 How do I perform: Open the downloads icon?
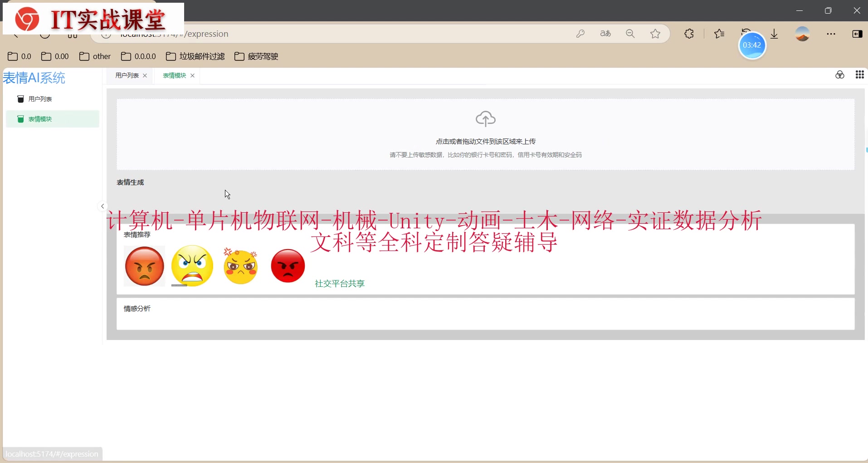click(775, 34)
